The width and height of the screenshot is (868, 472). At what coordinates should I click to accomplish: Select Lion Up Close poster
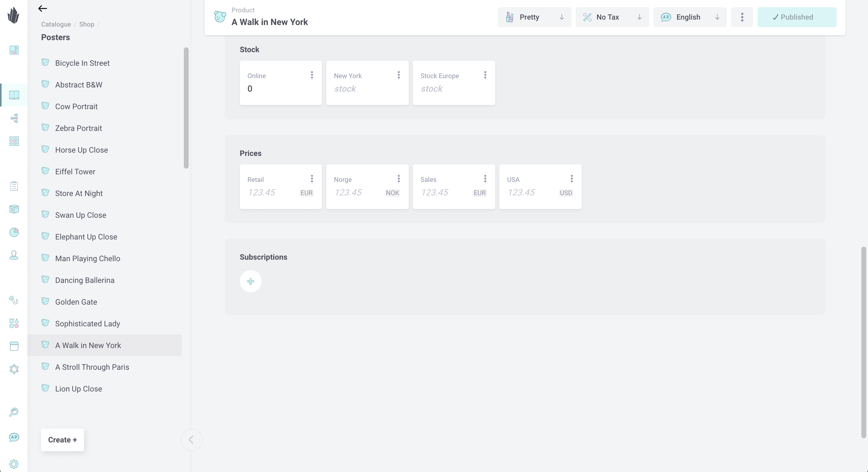tap(105, 389)
